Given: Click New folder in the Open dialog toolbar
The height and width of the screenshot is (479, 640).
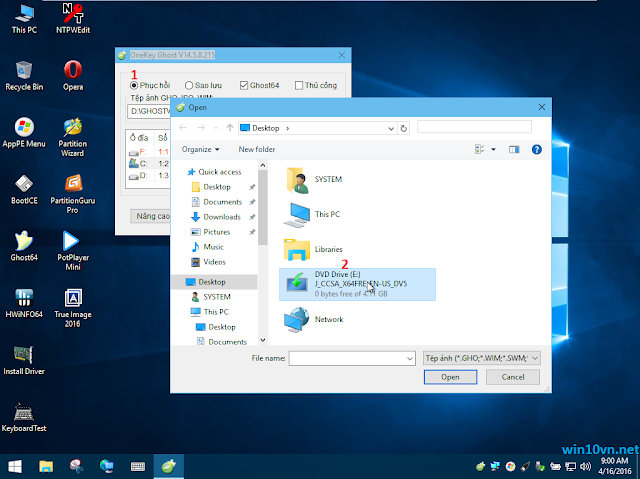Looking at the screenshot, I should tap(257, 150).
